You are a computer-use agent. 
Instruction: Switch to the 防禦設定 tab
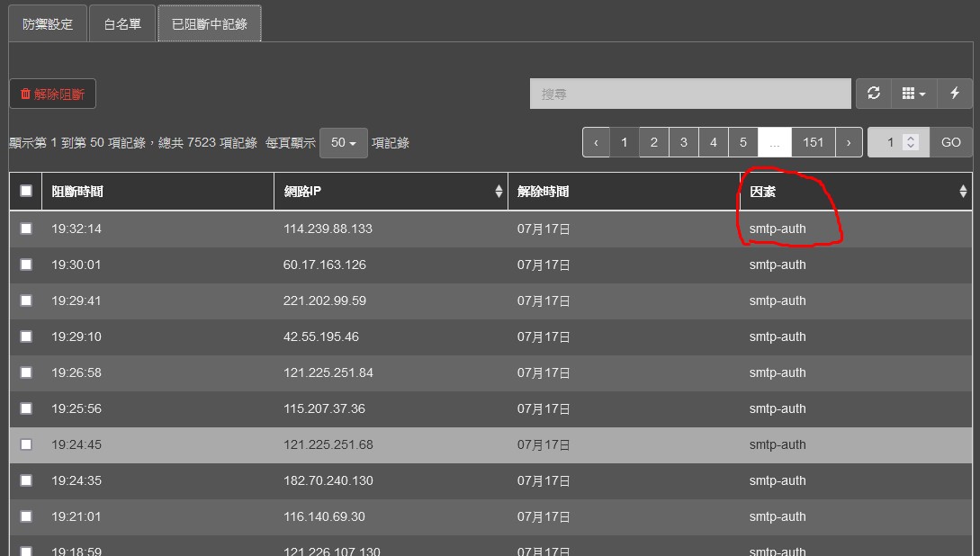48,24
